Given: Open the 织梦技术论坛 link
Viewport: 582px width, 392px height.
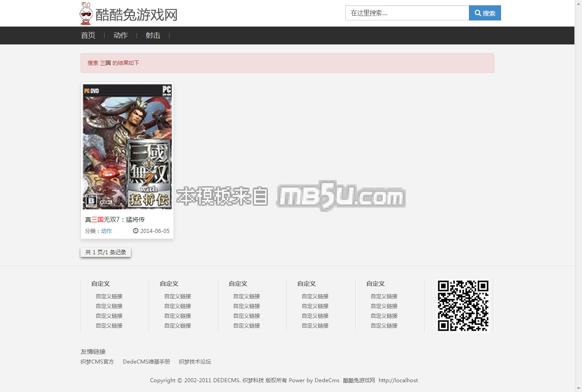Looking at the screenshot, I should tap(195, 362).
